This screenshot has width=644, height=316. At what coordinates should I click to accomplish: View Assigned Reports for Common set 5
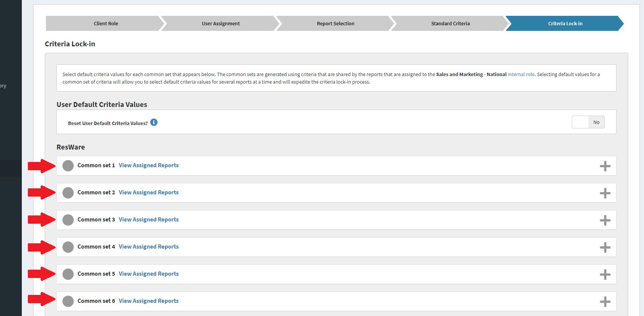[149, 274]
